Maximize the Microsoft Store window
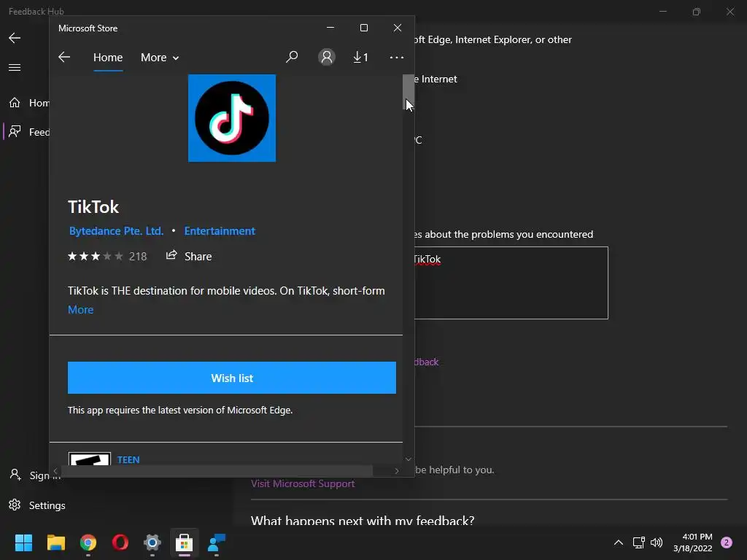Viewport: 747px width, 560px height. pyautogui.click(x=364, y=28)
